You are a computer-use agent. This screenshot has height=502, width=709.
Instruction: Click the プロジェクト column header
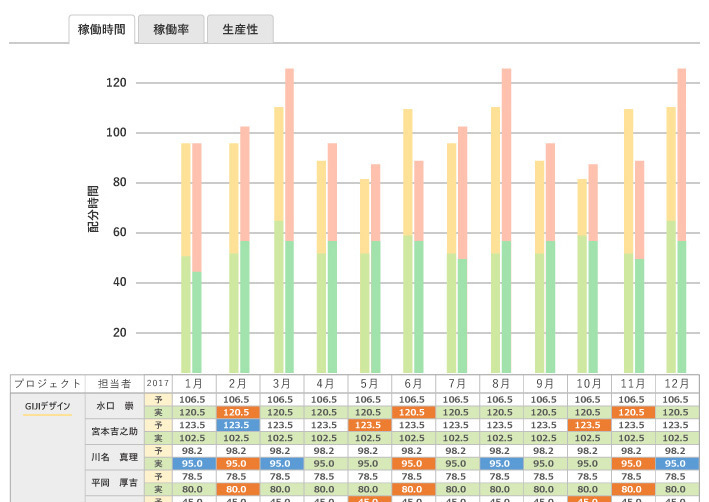pyautogui.click(x=47, y=383)
